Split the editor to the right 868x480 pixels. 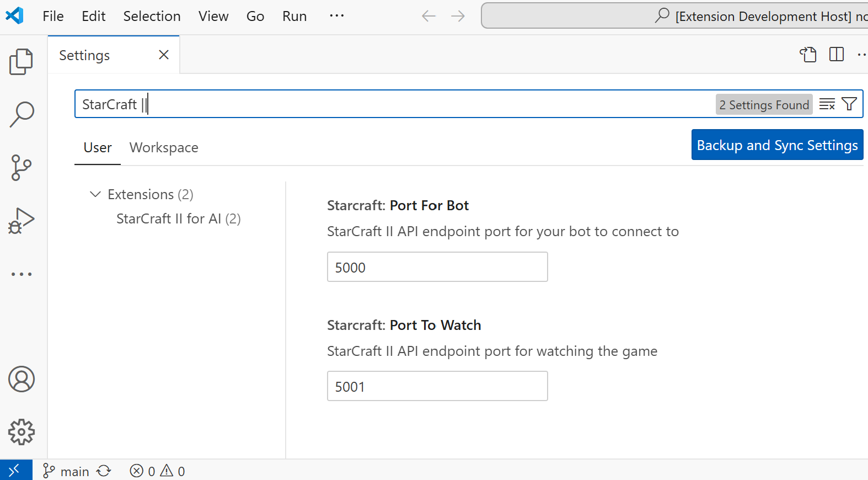pos(837,55)
